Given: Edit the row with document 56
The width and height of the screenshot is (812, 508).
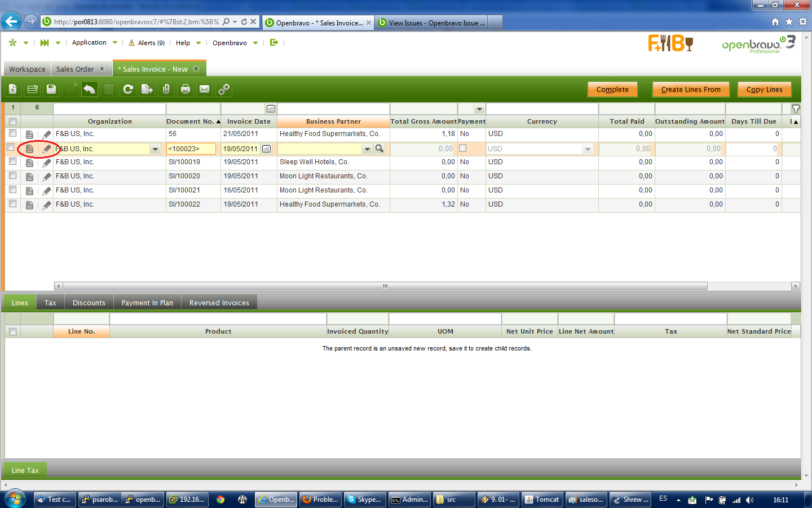Looking at the screenshot, I should pos(46,134).
